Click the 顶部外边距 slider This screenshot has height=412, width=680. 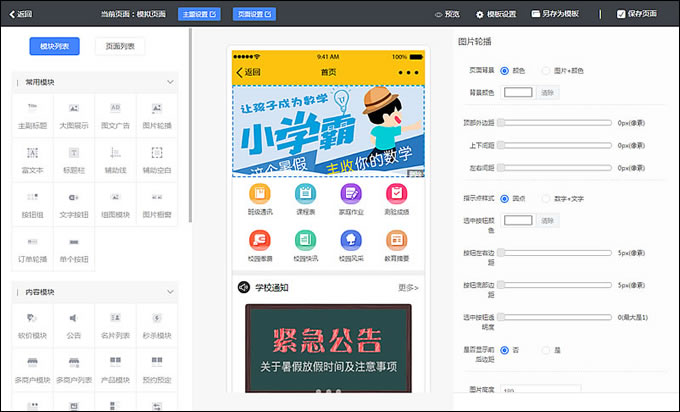coord(555,123)
